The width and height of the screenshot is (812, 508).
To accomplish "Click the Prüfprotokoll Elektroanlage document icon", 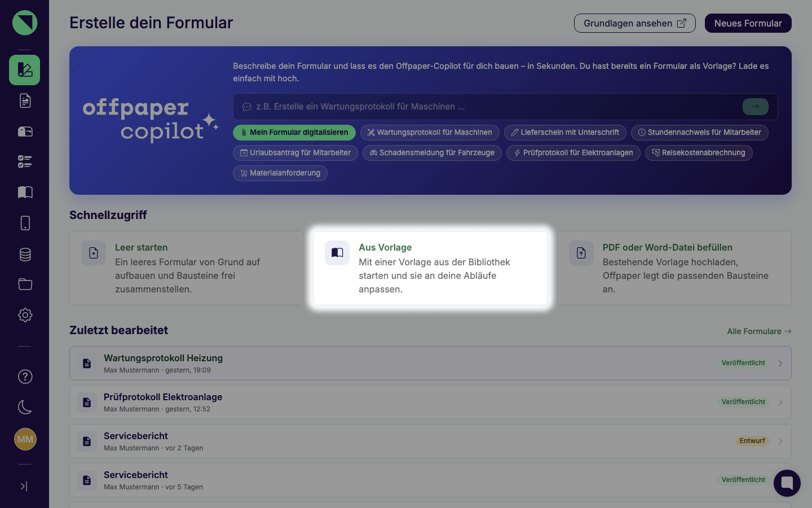I will [x=87, y=402].
